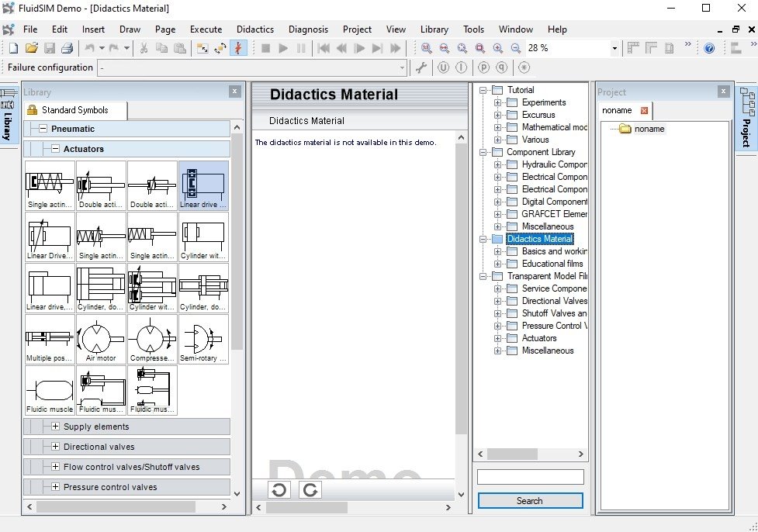
Task: Open the Execute menu
Action: tap(206, 29)
